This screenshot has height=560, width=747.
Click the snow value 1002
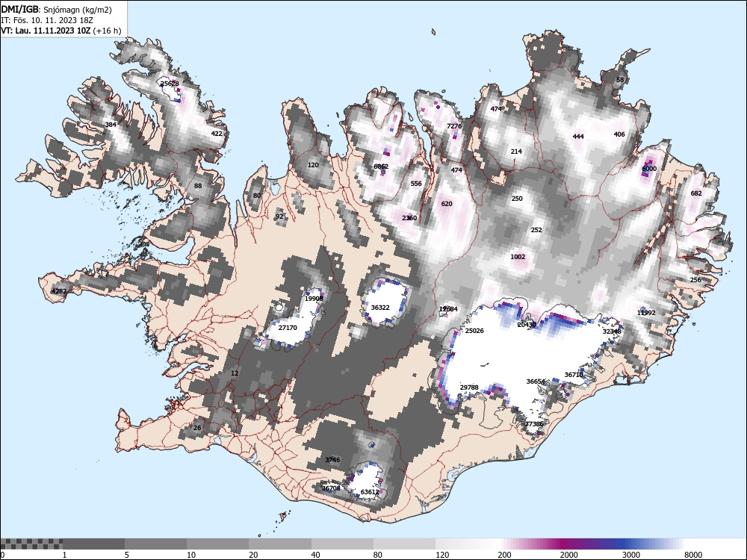[518, 256]
